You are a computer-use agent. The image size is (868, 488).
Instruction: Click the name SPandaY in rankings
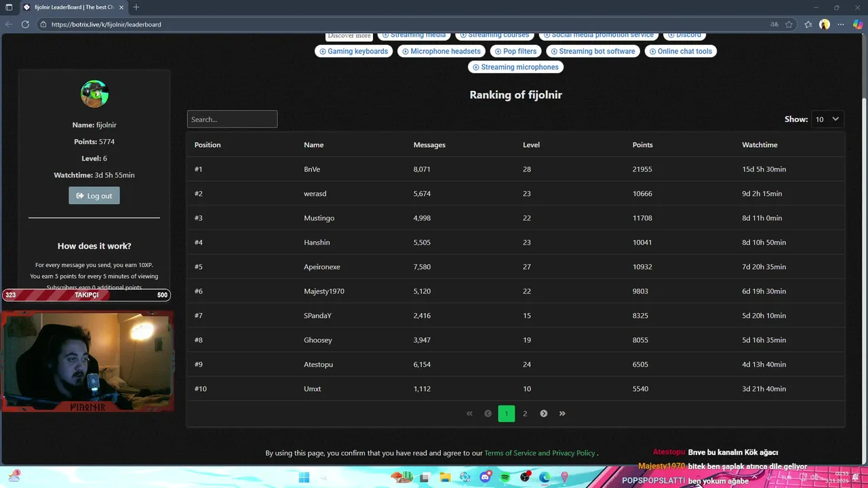click(318, 316)
